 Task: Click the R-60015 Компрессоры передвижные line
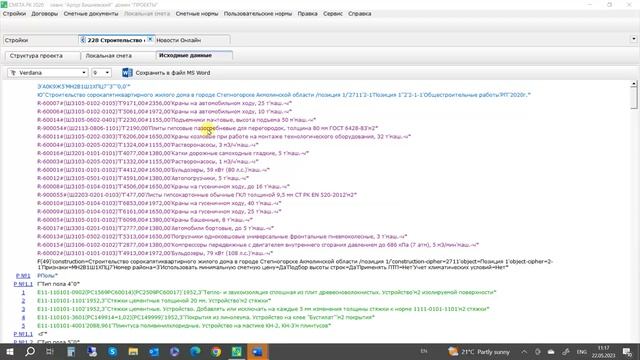click(x=258, y=245)
